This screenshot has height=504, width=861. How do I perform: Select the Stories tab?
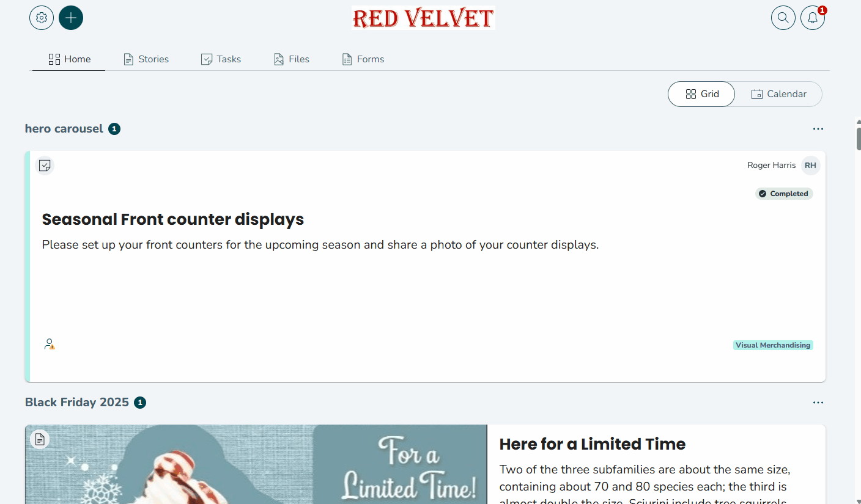tap(146, 59)
